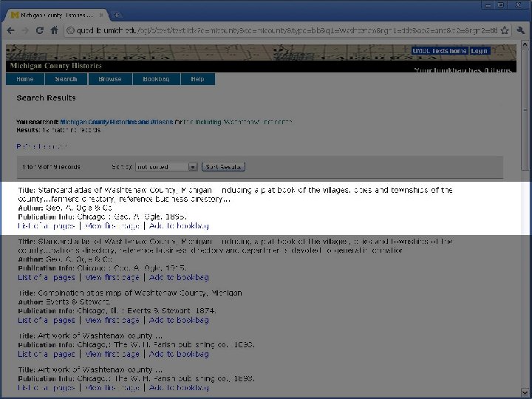Screen dimensions: 532x399
Task: Go back using the browser back arrow
Action: [10, 30]
